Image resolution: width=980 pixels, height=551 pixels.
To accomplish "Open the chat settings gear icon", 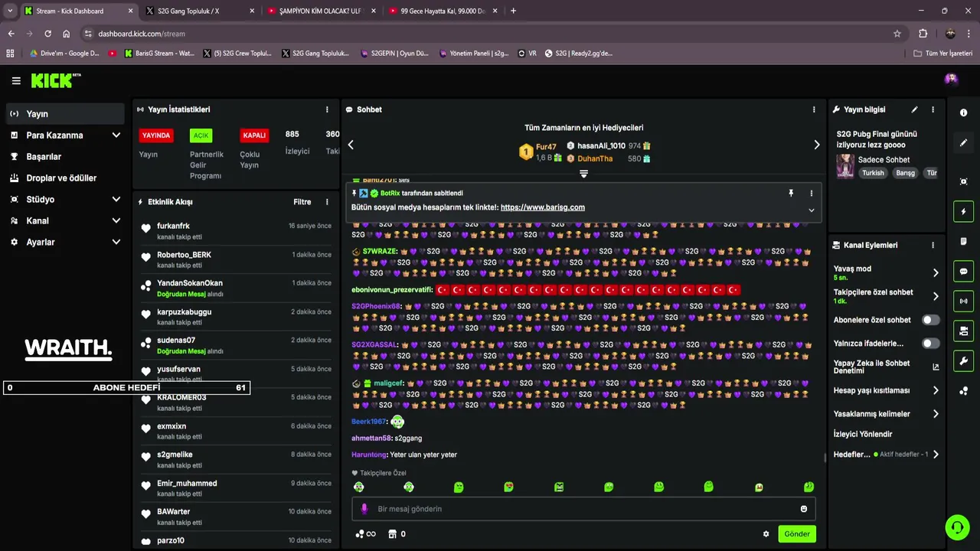I will 766,534.
